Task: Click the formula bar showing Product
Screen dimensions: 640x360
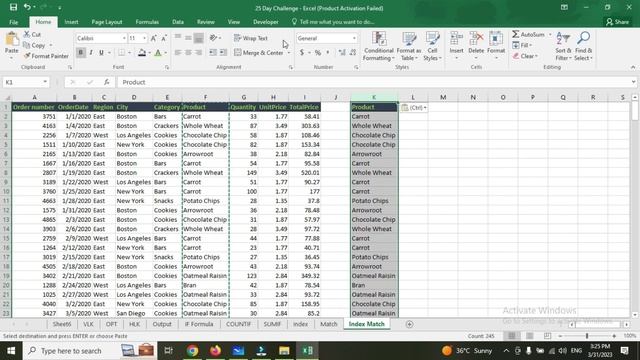Action: (x=376, y=82)
